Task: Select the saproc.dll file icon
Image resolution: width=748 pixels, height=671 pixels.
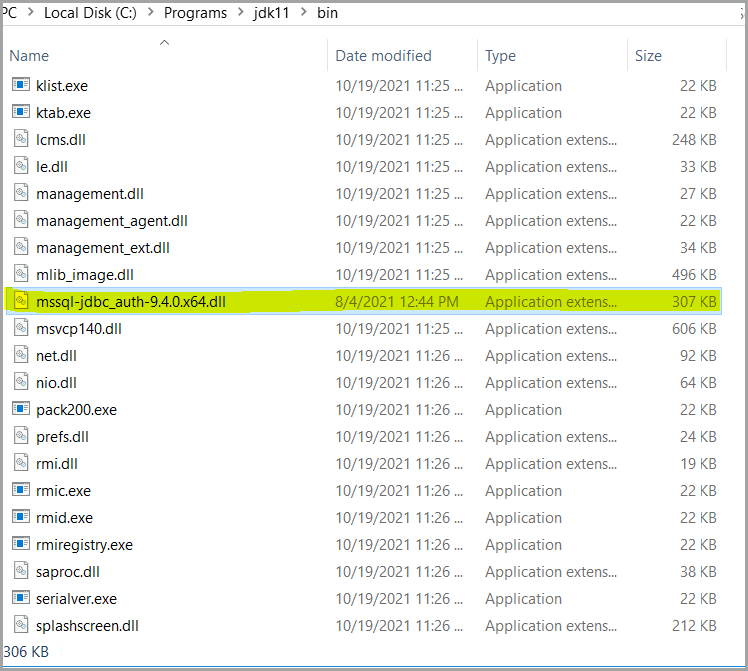Action: point(21,570)
